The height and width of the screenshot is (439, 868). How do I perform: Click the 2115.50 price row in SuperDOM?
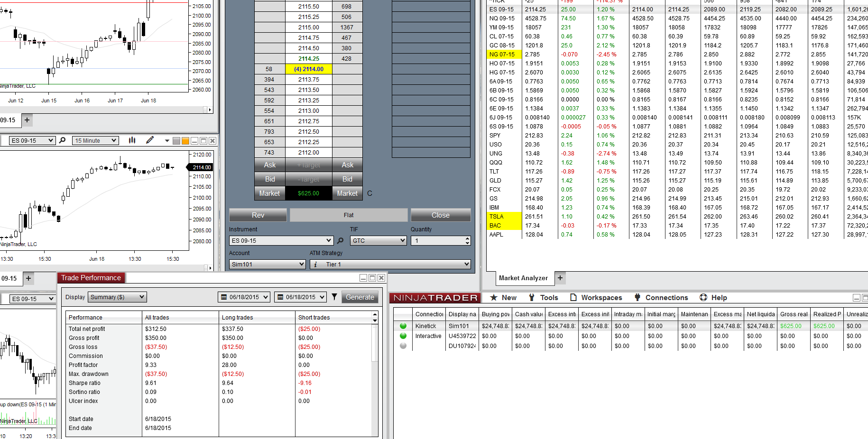(309, 7)
